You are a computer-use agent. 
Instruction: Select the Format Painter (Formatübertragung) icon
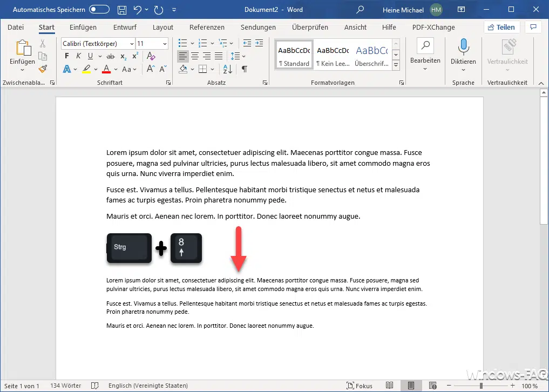click(x=43, y=69)
